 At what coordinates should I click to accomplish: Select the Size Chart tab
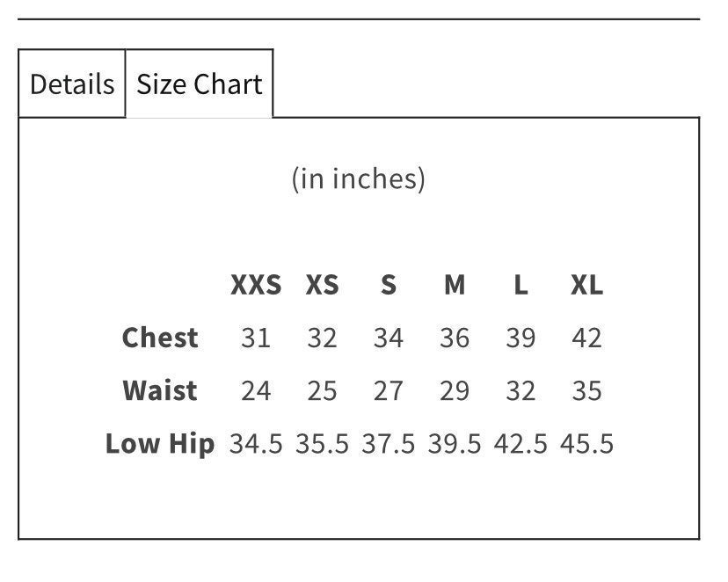[x=200, y=84]
